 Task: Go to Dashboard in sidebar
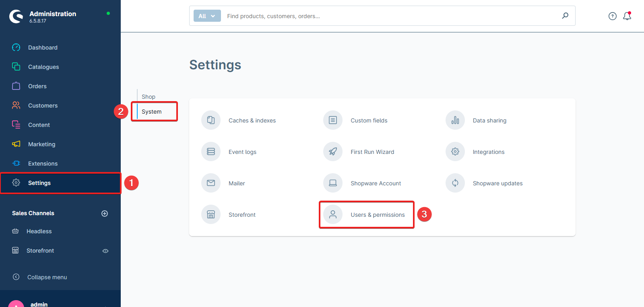[x=43, y=48]
